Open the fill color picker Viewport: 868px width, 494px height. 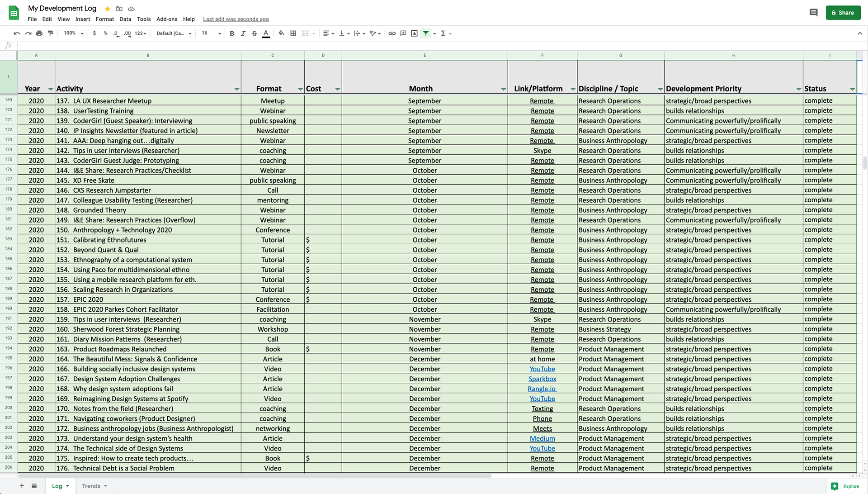(x=281, y=33)
